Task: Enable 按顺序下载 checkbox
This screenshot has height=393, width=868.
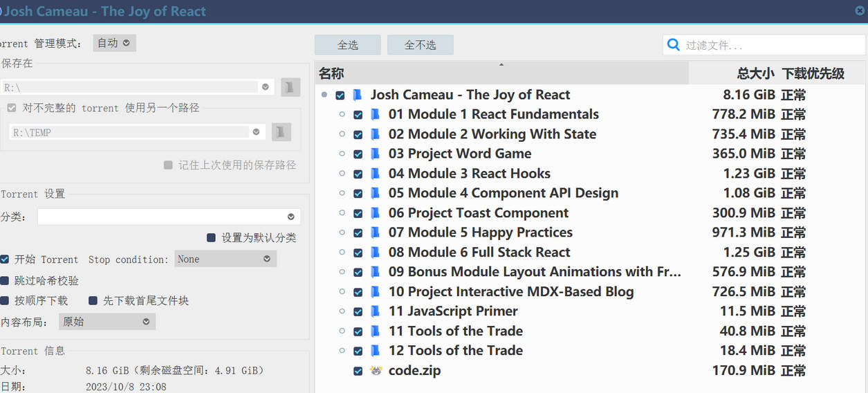Action: (x=4, y=301)
